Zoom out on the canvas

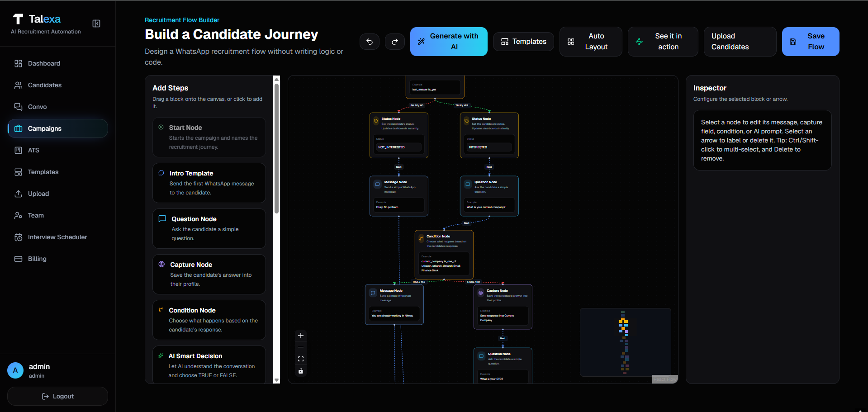[x=301, y=347]
